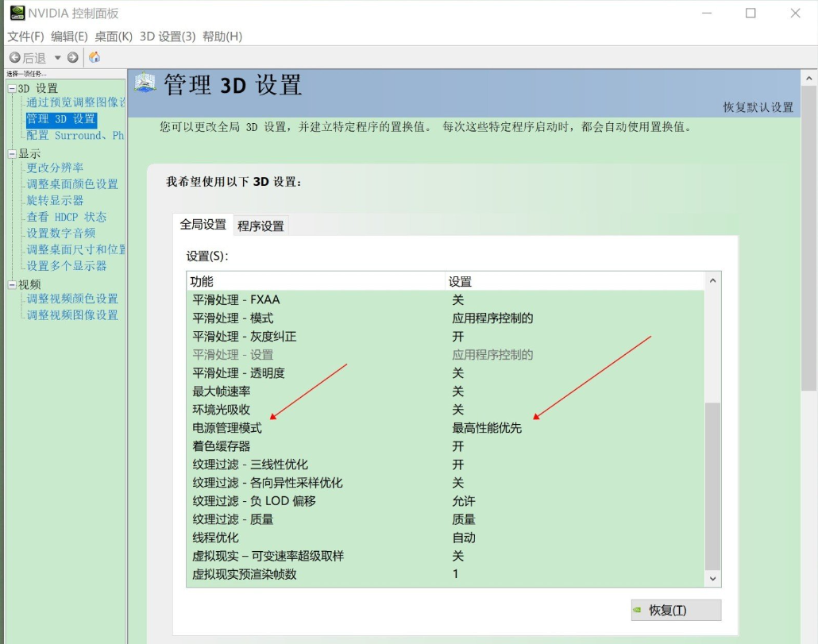
Task: Open 更改分辨率 in the sidebar
Action: pyautogui.click(x=55, y=168)
